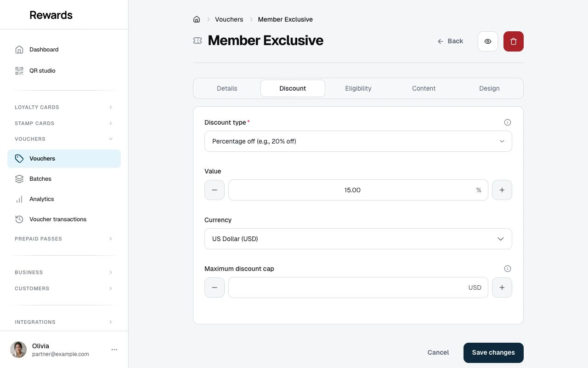588x368 pixels.
Task: Click the Maximum discount cap info icon
Action: point(508,269)
